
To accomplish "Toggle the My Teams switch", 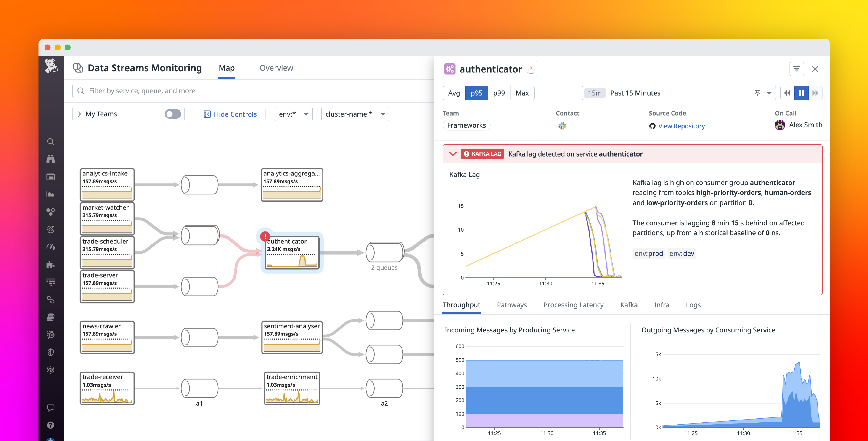I will click(x=172, y=114).
